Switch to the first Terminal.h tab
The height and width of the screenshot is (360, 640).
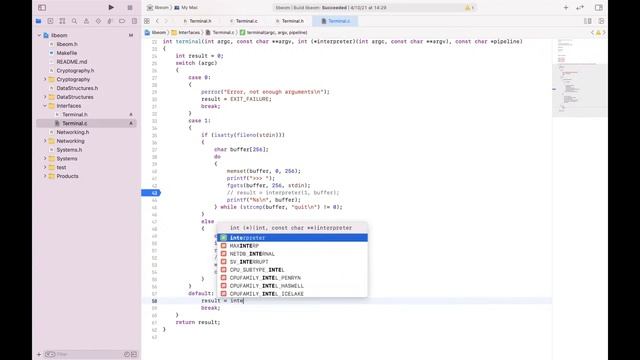198,21
